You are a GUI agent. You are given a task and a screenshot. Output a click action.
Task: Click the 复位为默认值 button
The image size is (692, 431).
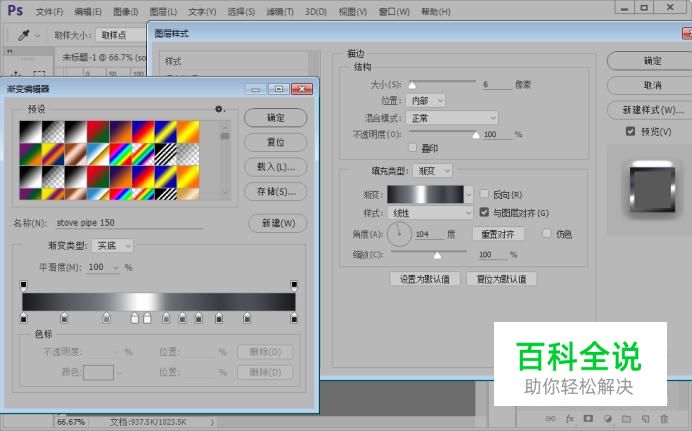[501, 279]
